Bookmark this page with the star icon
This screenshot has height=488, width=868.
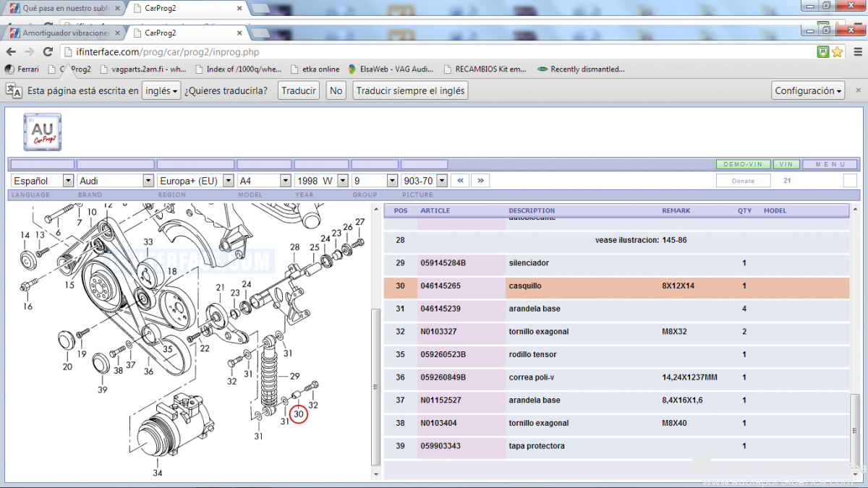point(837,52)
